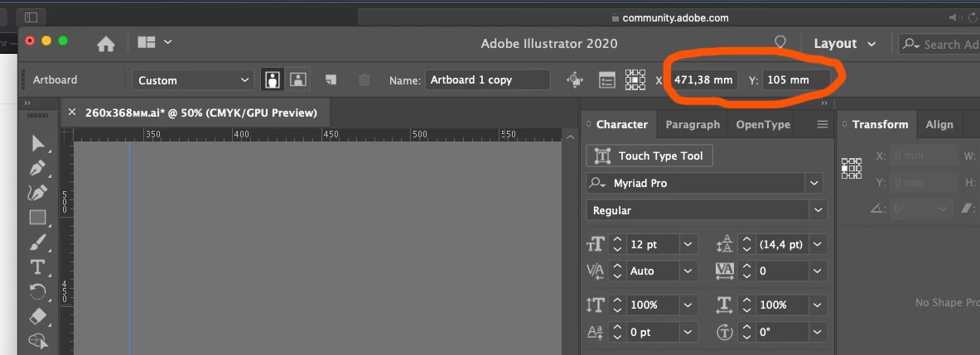This screenshot has height=355, width=980.
Task: Set reference point in control bar
Action: (x=635, y=80)
